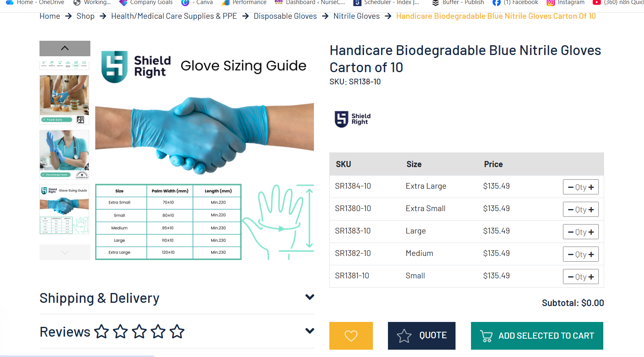Open the Canva bookmark
The width and height of the screenshot is (644, 357).
(197, 3)
